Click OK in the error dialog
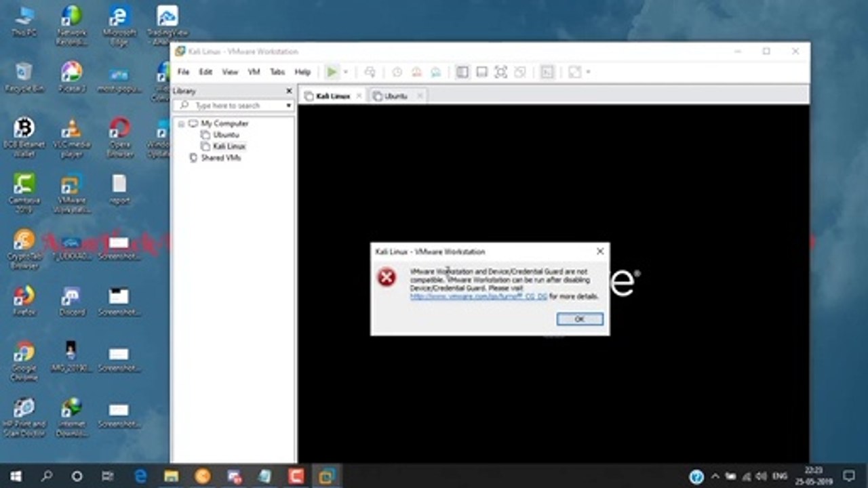868x488 pixels. pyautogui.click(x=579, y=319)
